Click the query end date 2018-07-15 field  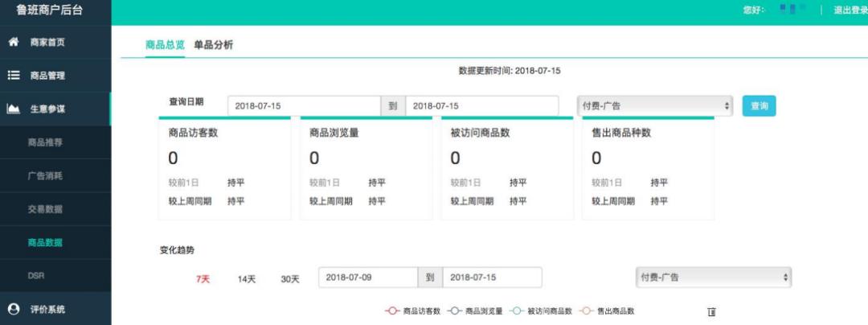coord(482,105)
